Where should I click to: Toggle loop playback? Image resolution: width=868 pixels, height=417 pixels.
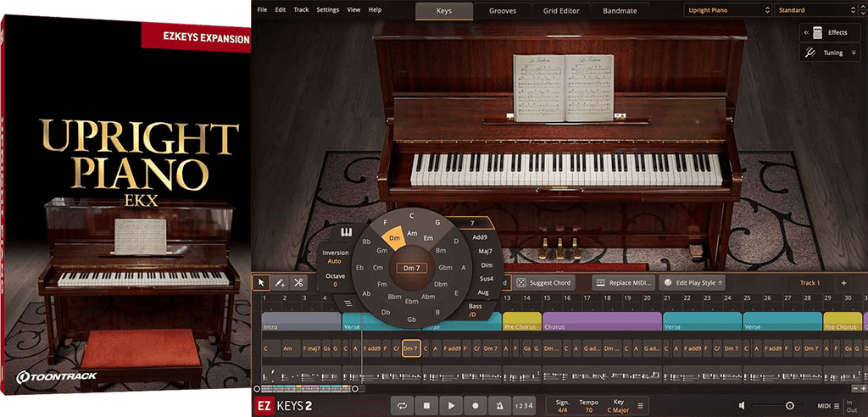[x=403, y=406]
